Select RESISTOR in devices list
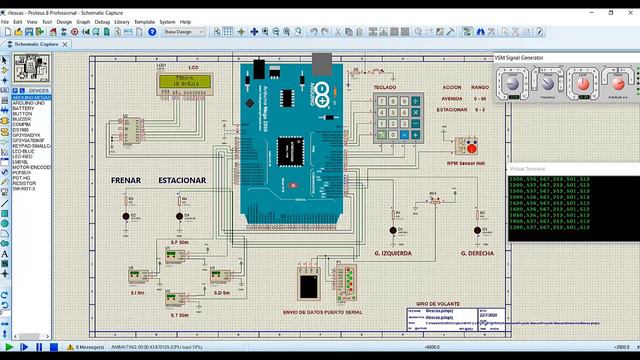The width and height of the screenshot is (640, 360). click(x=24, y=184)
